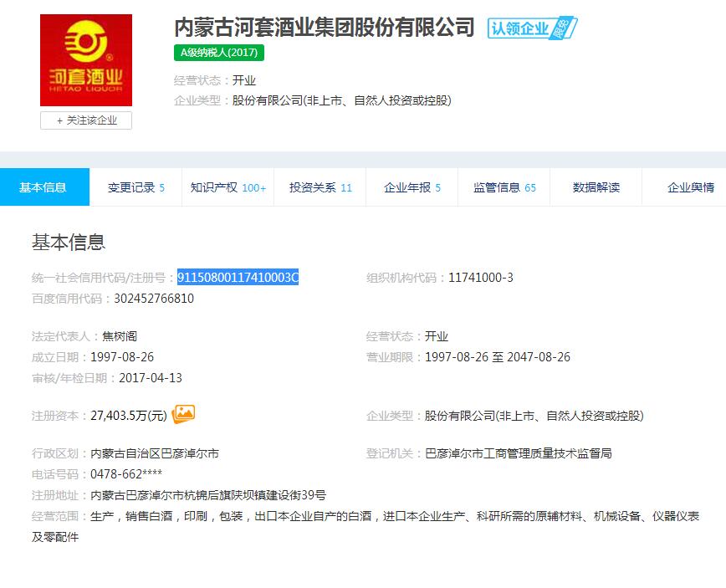Click administrative region 内蒙古自治区巴彦淖尔市
Image resolution: width=726 pixels, height=588 pixels.
[155, 453]
